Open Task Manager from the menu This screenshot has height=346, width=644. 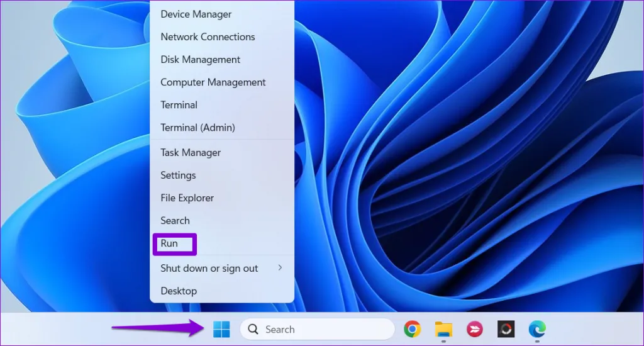click(191, 152)
